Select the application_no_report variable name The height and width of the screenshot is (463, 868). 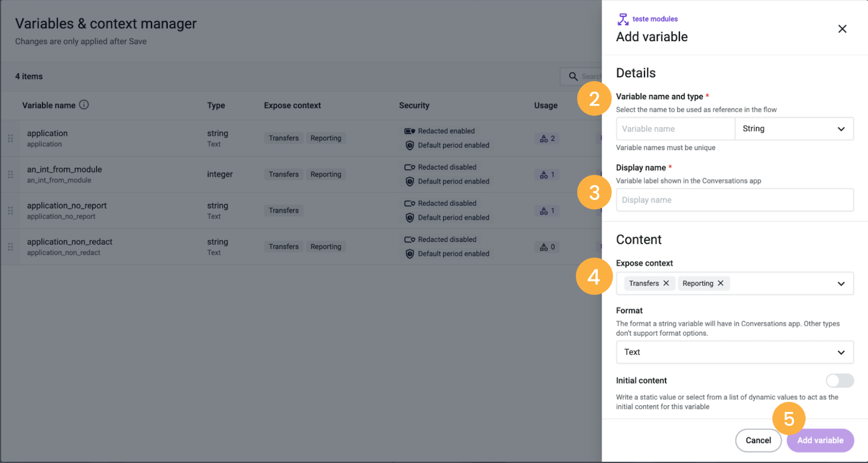pos(67,206)
